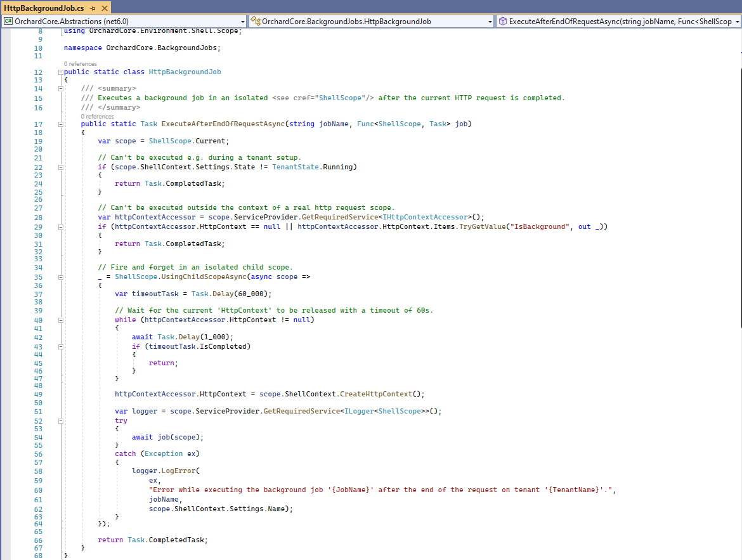Screen dimensions: 742x560
Task: Collapse the HttpBackgroundJob class at line 12
Action: coord(61,72)
